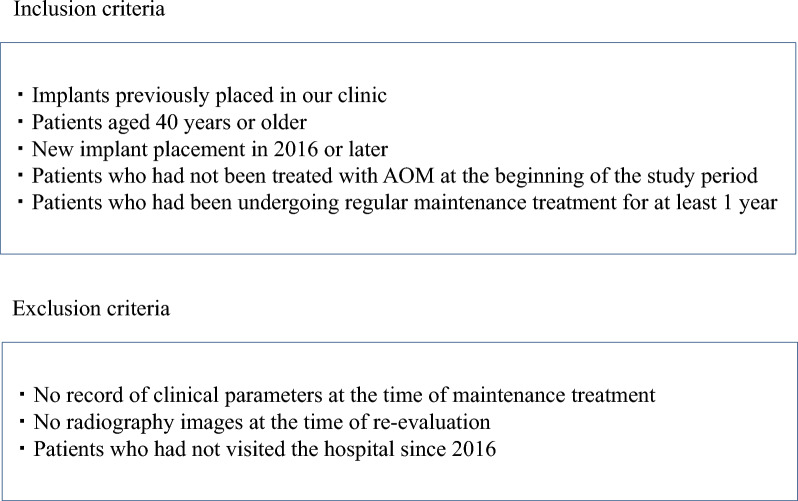The height and width of the screenshot is (501, 798).
Task: Click 'No radiography images at re-evaluation' line
Action: [262, 422]
